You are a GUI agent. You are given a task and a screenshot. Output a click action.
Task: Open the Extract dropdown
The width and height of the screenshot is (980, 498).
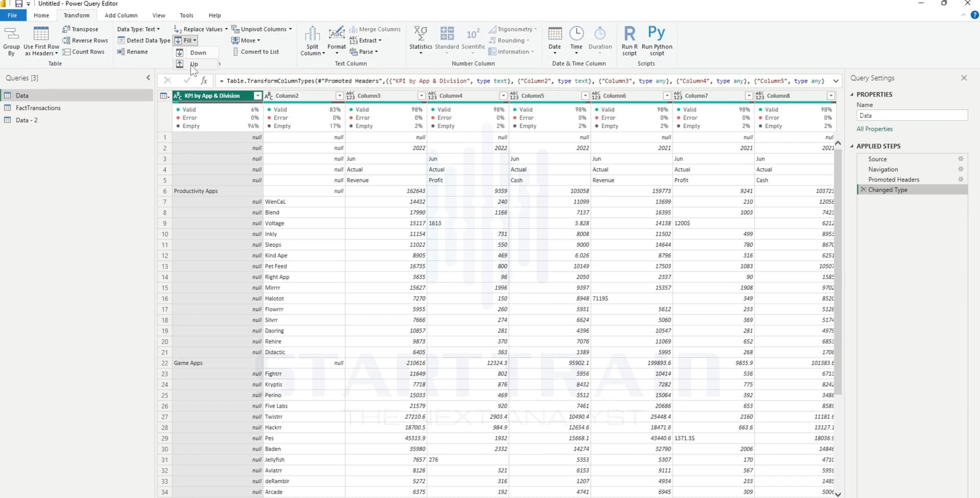coord(365,40)
